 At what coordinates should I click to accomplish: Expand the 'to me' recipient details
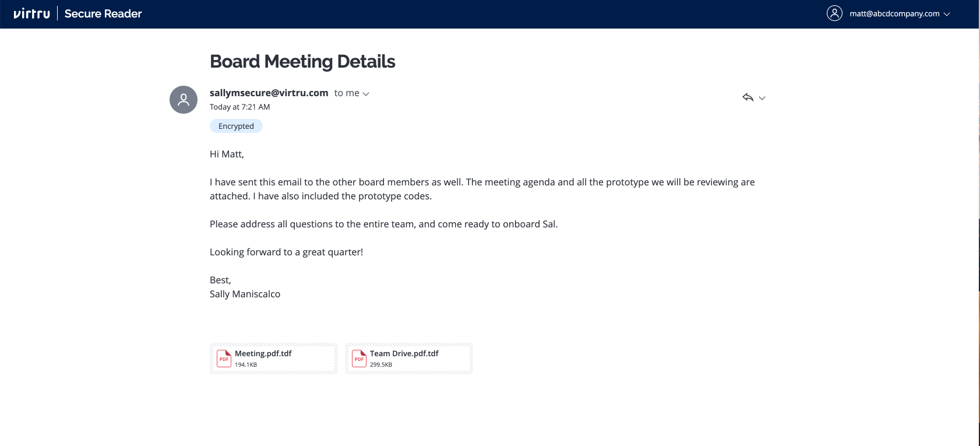coord(352,93)
